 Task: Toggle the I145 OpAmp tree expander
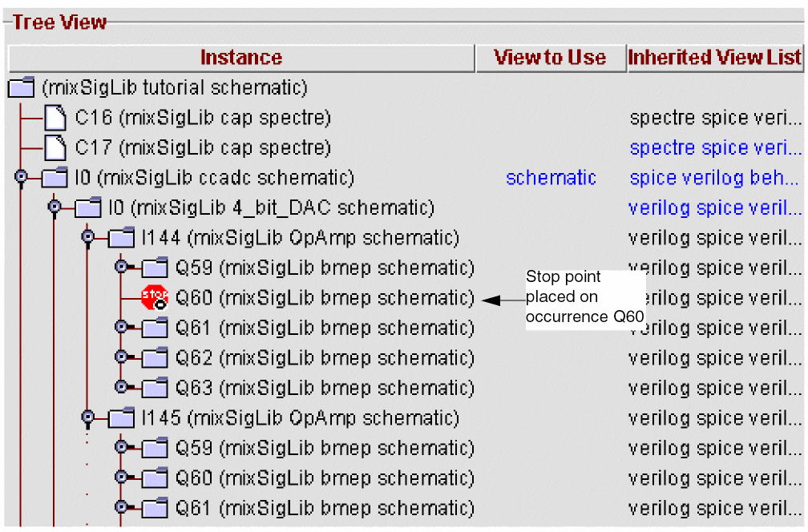[x=87, y=418]
